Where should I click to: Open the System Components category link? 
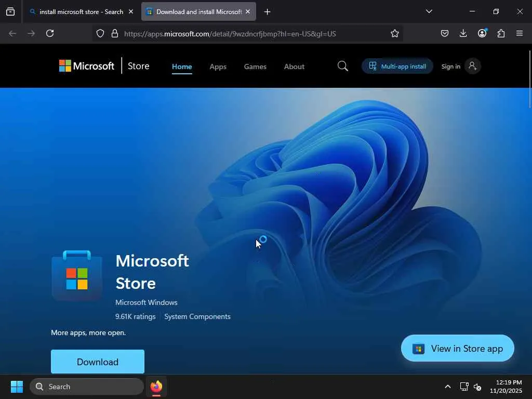tap(197, 316)
